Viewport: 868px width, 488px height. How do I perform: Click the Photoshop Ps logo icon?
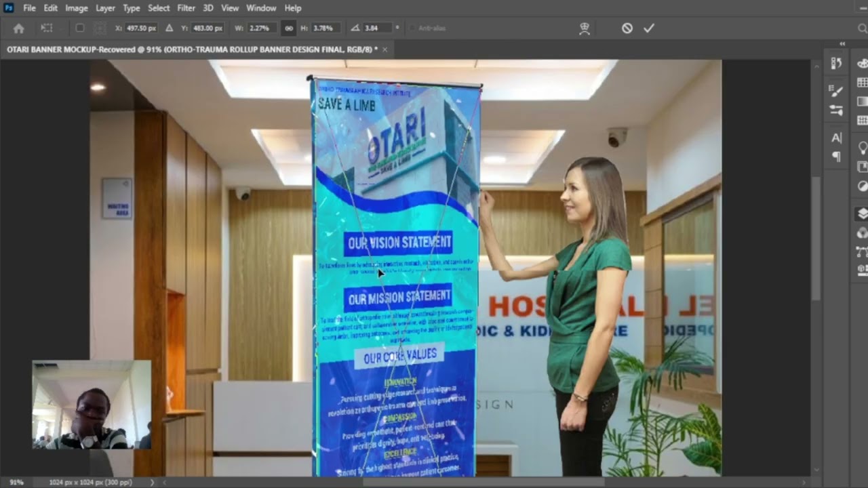point(9,8)
